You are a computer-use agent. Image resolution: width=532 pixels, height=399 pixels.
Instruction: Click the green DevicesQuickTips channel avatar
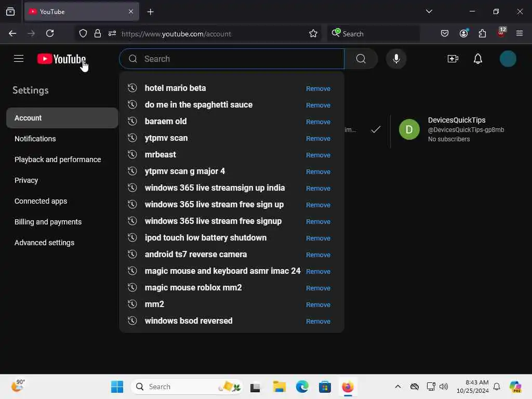[409, 129]
